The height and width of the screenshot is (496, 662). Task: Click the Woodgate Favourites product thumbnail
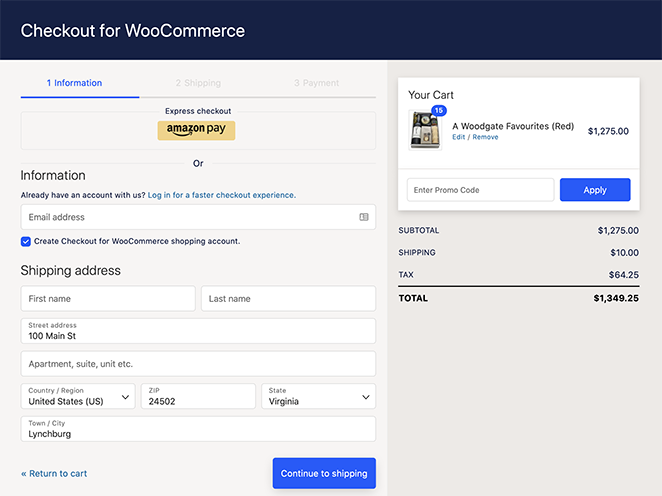425,130
